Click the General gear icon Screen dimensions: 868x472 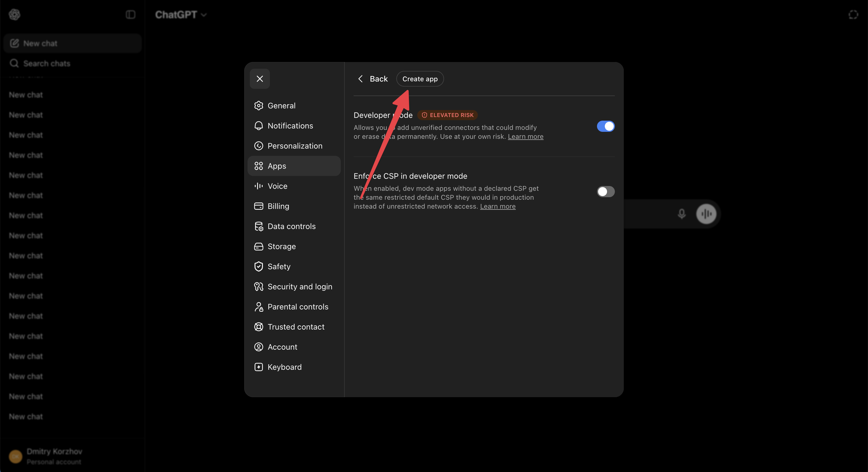point(258,106)
